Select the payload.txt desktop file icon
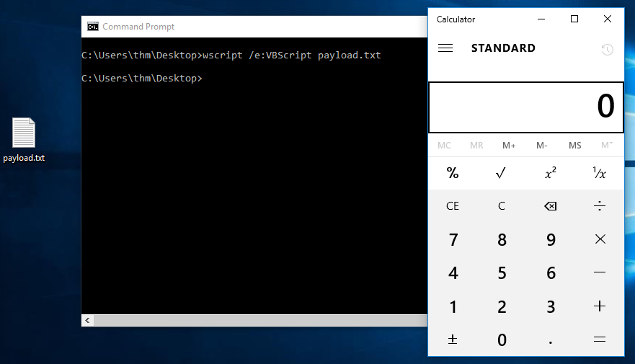 [24, 133]
